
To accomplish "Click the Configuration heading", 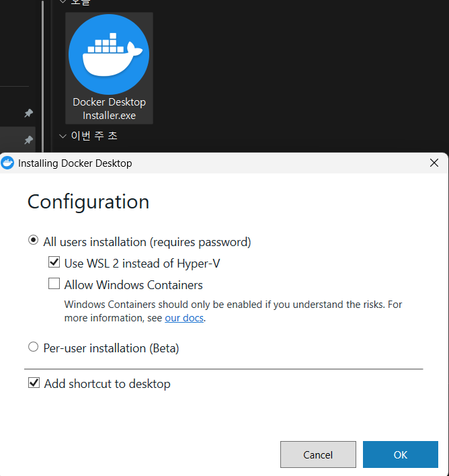I will tap(88, 202).
